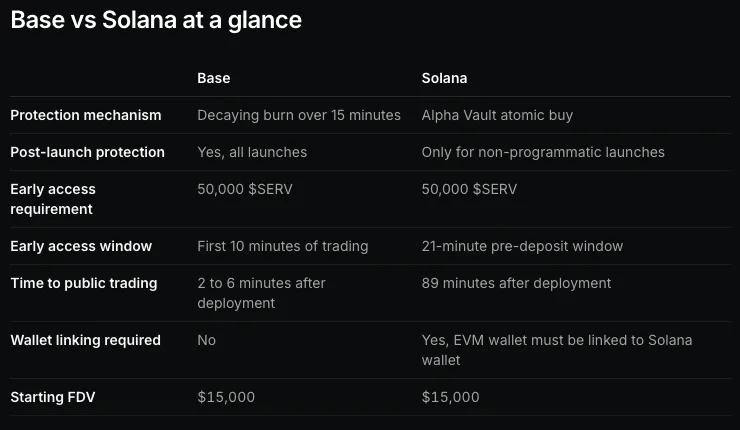Click 'Yes, all launches' cell
740x430 pixels.
(252, 152)
